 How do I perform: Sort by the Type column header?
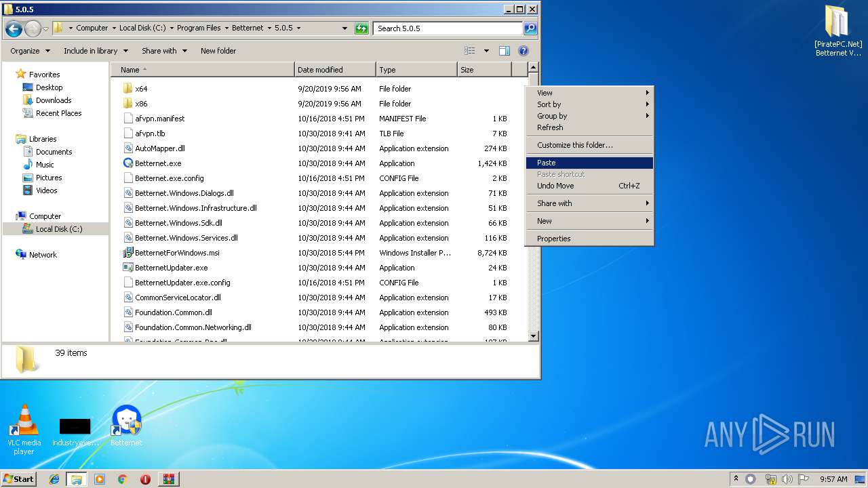coord(416,70)
